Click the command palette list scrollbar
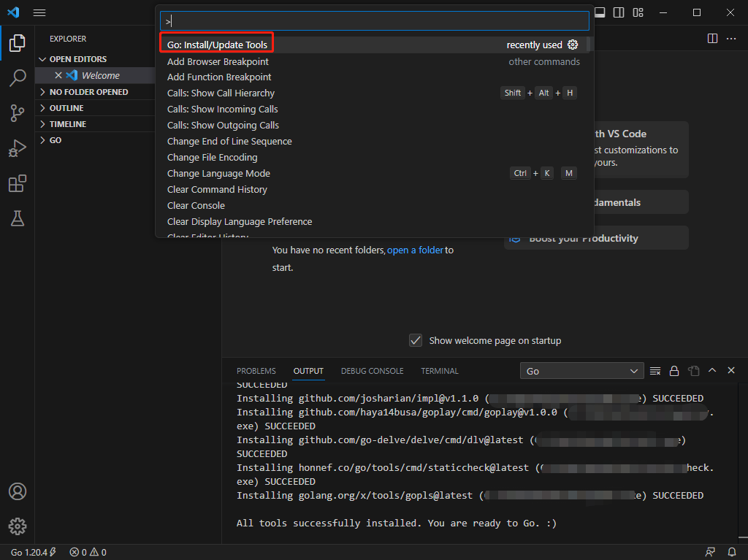Image resolution: width=748 pixels, height=560 pixels. tap(589, 44)
